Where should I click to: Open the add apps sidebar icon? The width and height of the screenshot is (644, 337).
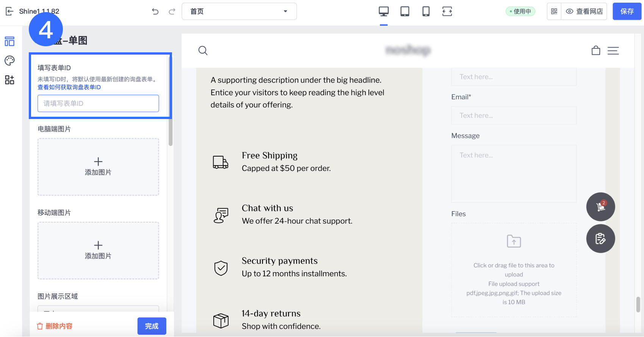(x=9, y=80)
